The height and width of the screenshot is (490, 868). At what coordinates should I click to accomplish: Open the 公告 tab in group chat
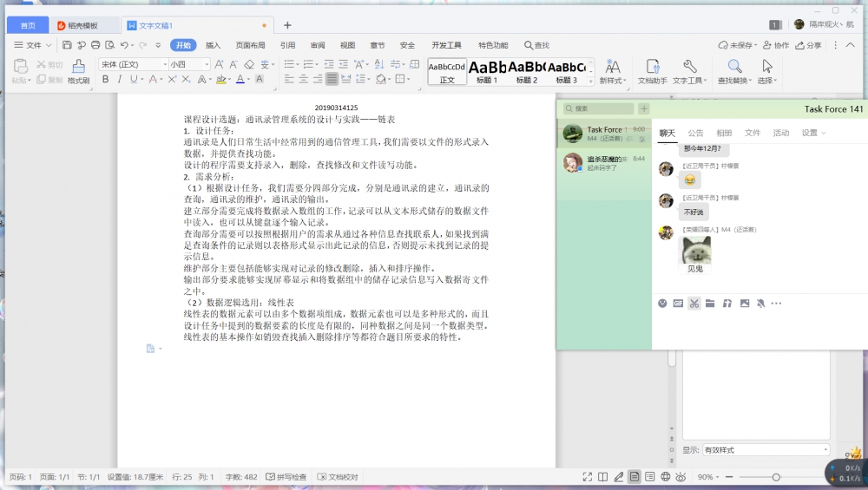click(x=696, y=133)
